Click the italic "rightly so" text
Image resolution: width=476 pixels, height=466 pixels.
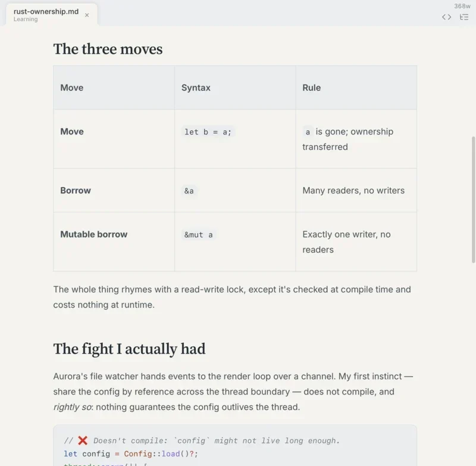[x=73, y=407]
